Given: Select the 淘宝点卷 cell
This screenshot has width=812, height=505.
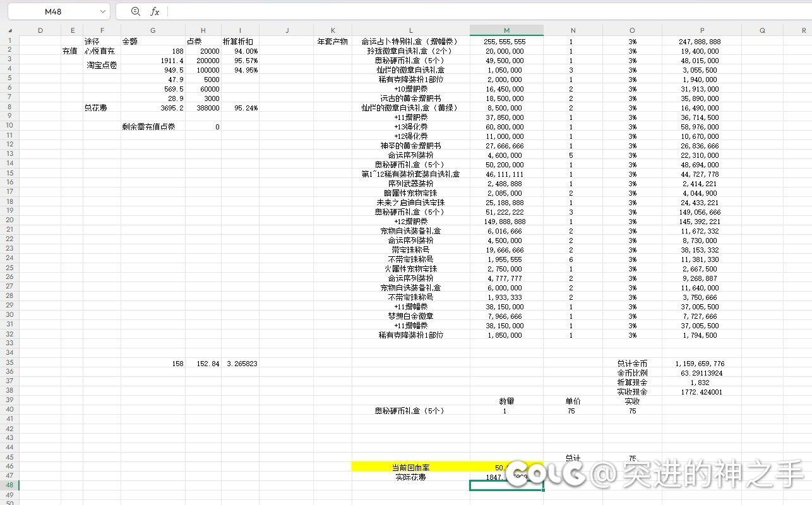Looking at the screenshot, I should tap(102, 65).
